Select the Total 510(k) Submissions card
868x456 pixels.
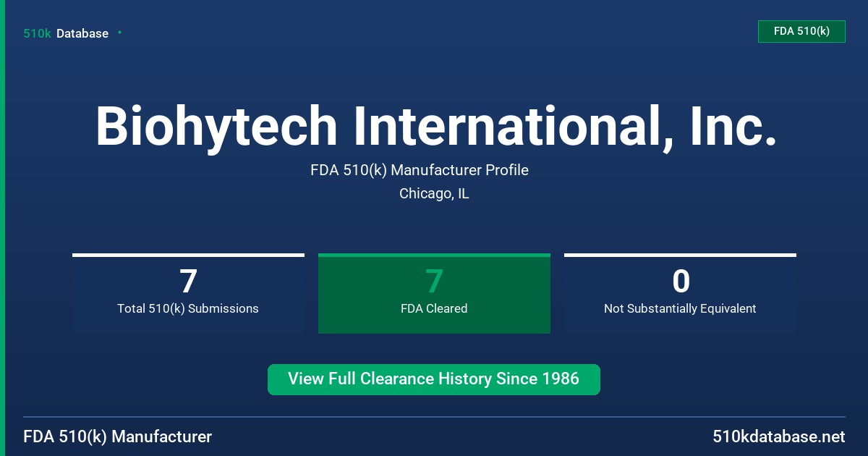click(x=188, y=293)
